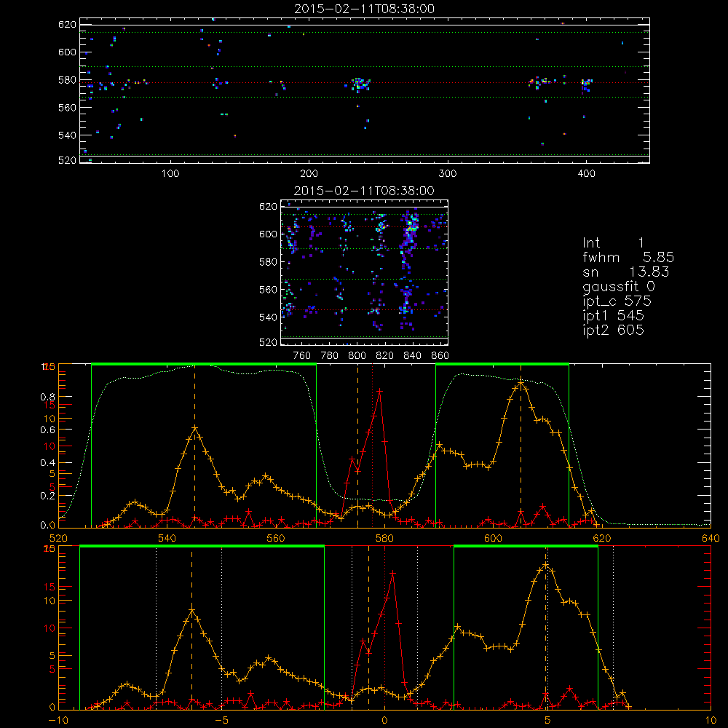Click x-axis label -10 on bottom plot

click(x=58, y=721)
